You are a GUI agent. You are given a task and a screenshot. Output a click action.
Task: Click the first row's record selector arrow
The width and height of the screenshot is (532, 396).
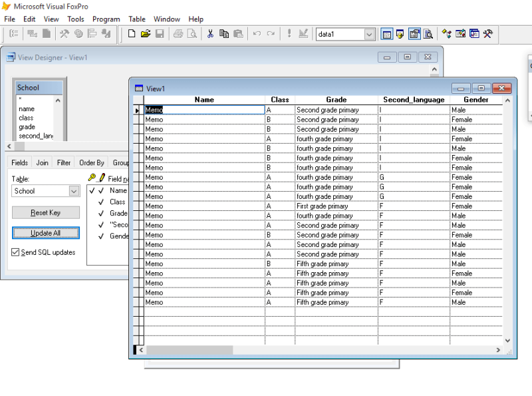click(x=138, y=110)
